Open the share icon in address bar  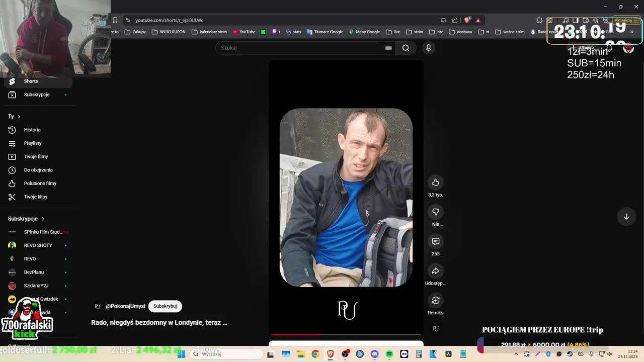(455, 20)
